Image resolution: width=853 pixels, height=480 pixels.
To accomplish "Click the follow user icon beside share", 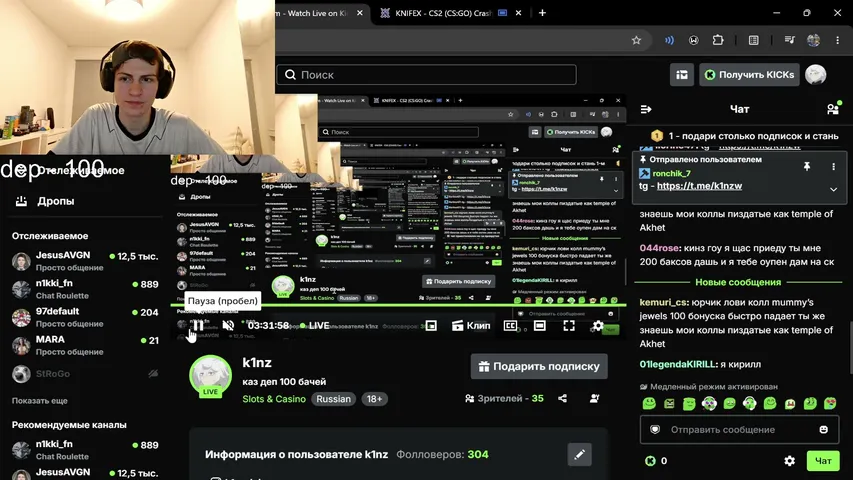I will [595, 398].
